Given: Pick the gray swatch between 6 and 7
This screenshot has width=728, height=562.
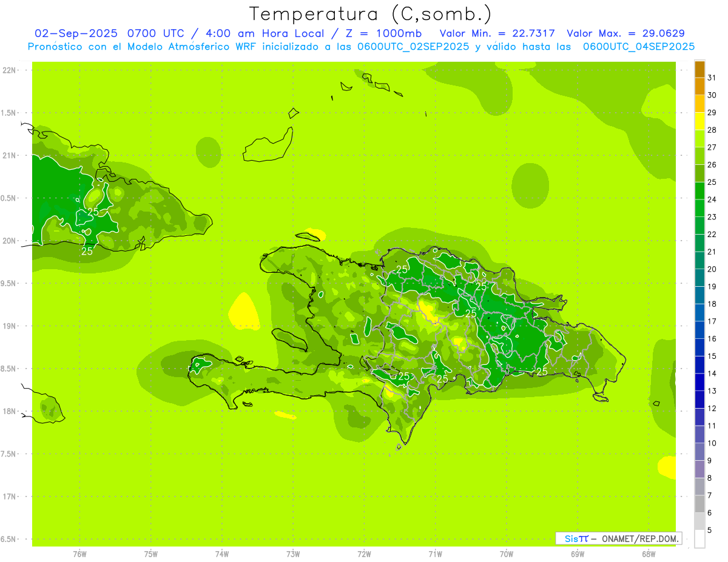Looking at the screenshot, I should [x=699, y=504].
